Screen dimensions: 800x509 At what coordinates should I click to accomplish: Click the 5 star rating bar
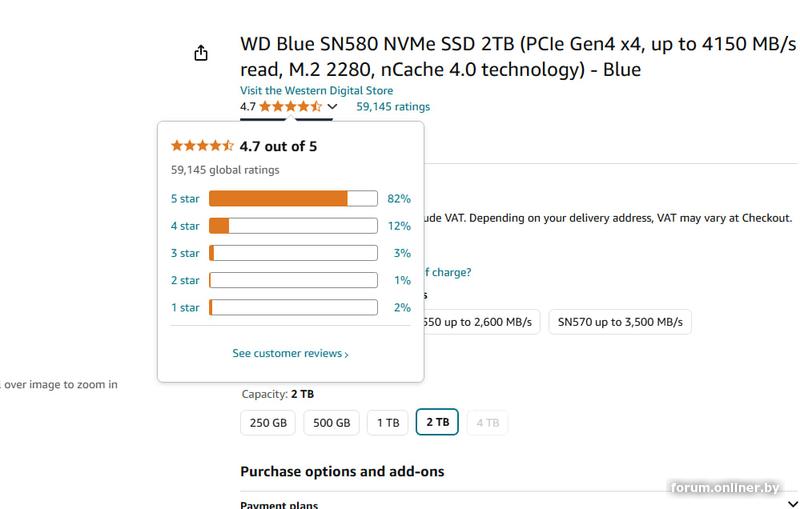click(293, 199)
